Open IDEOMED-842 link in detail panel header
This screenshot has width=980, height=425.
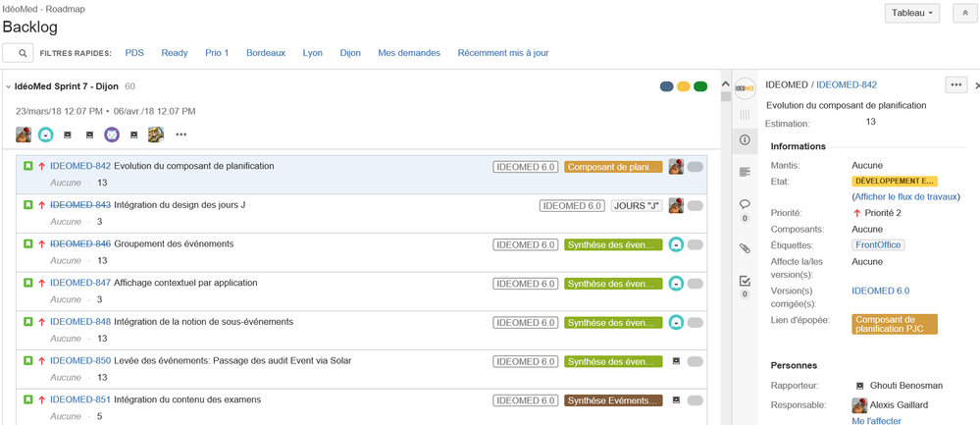click(847, 85)
